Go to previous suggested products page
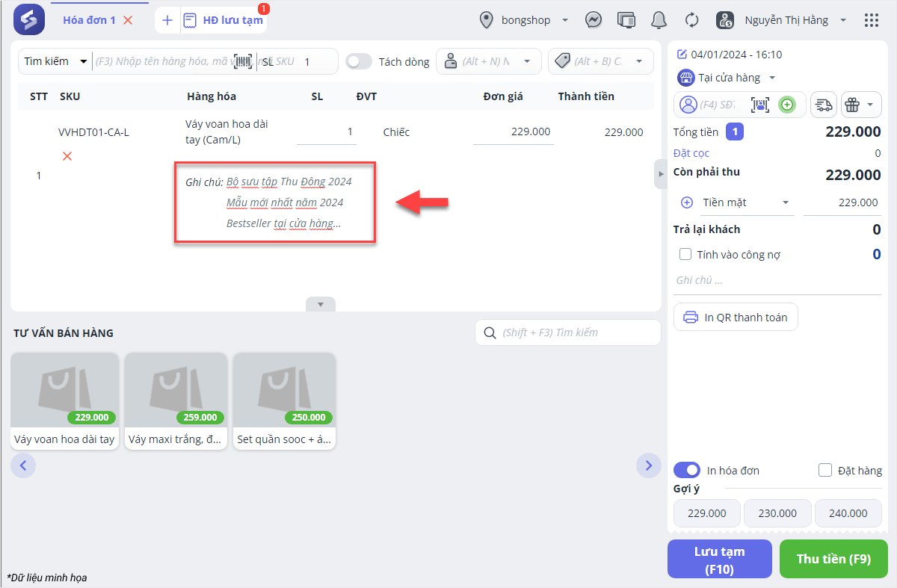The height and width of the screenshot is (588, 897). tap(23, 465)
